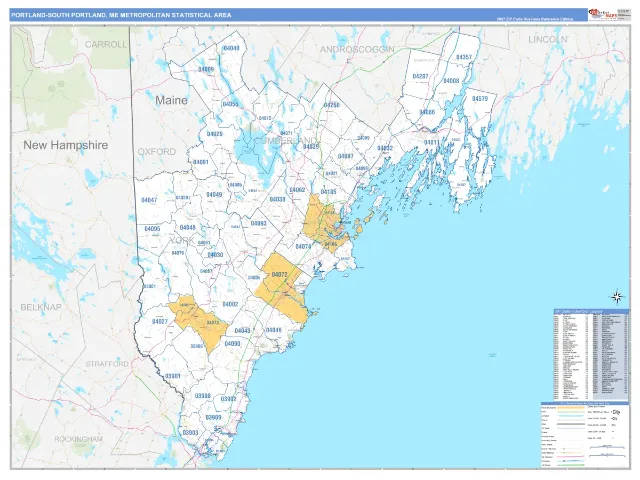Click ZIP code 04038 on the map
This screenshot has width=640, height=480.
click(x=278, y=200)
